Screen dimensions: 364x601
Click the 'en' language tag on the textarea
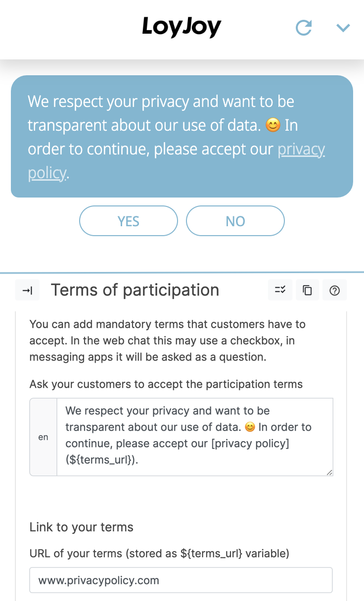coord(43,437)
